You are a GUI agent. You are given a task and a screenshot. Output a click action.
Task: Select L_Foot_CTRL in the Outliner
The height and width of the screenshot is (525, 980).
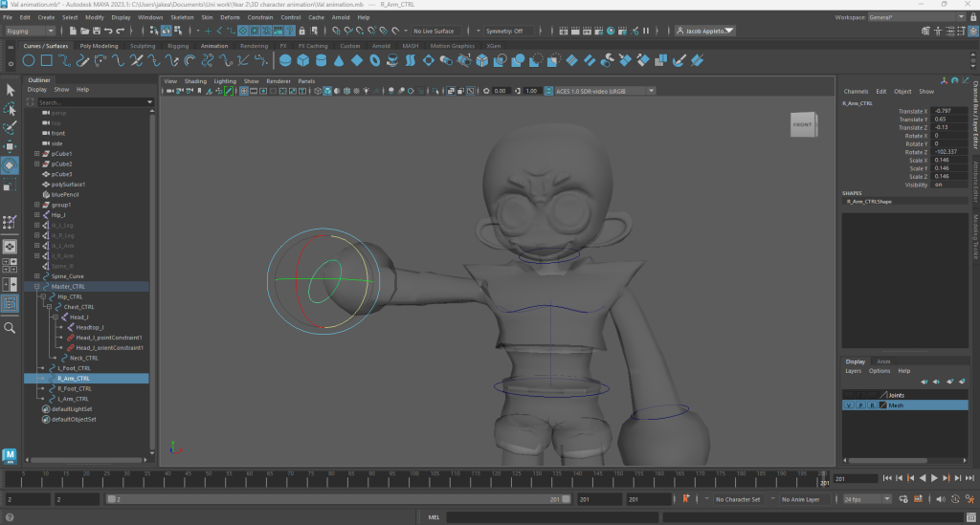[74, 368]
